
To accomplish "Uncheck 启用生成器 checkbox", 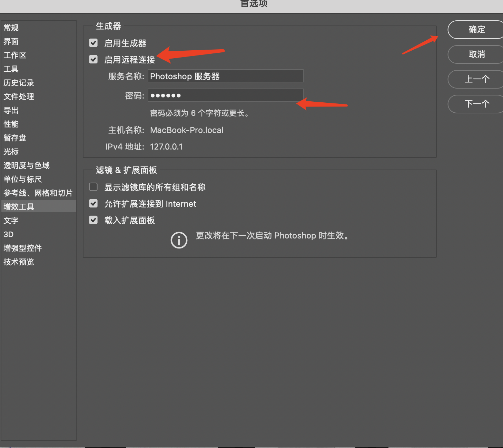I will pos(93,43).
